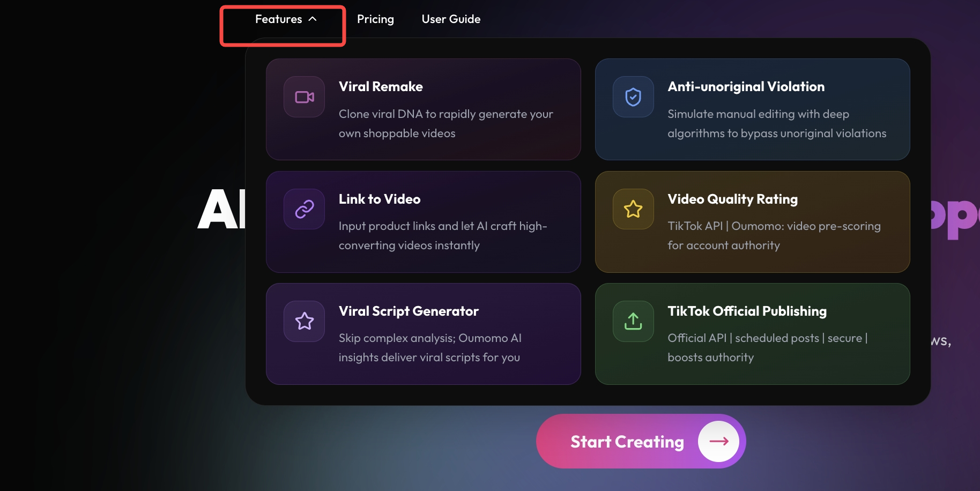Viewport: 980px width, 491px height.
Task: Open the User Guide menu item
Action: tap(451, 19)
